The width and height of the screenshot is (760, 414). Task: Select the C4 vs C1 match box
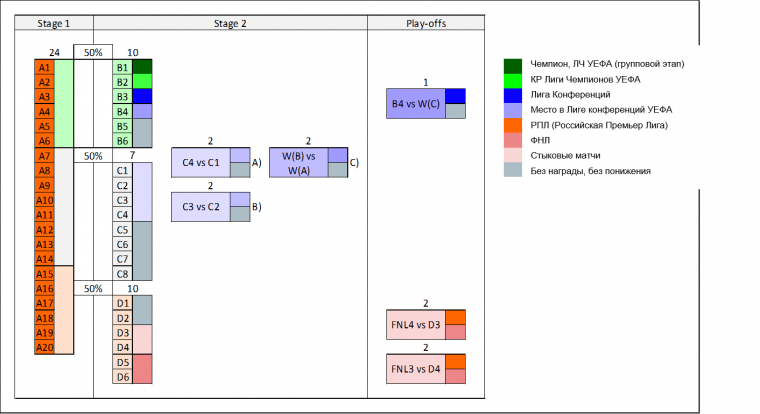pos(200,162)
